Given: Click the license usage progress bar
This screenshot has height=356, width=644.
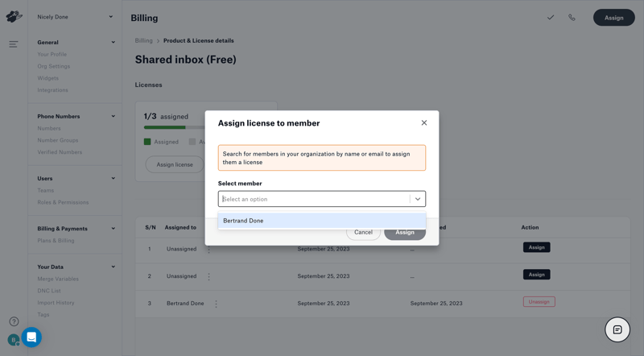Looking at the screenshot, I should coord(175,127).
